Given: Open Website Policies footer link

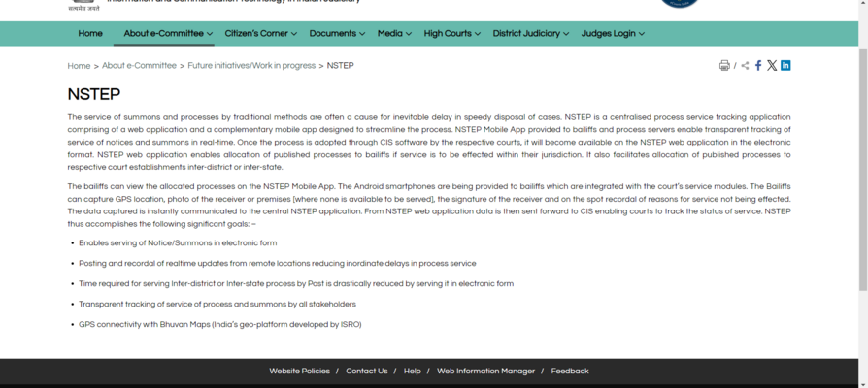Looking at the screenshot, I should [x=299, y=372].
